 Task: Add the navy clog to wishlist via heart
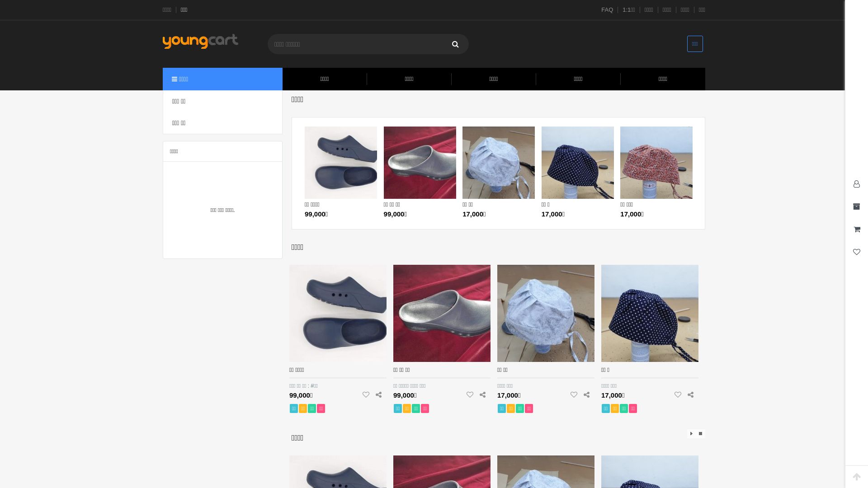click(x=366, y=395)
